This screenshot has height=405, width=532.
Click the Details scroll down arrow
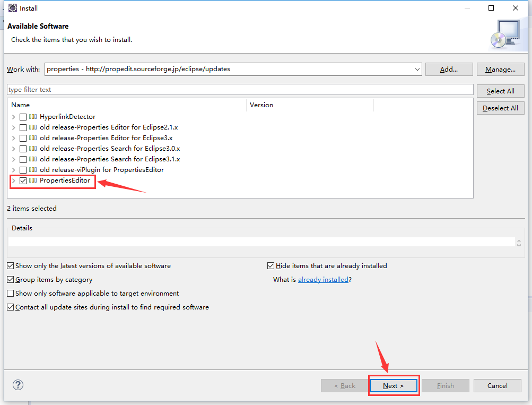point(519,244)
